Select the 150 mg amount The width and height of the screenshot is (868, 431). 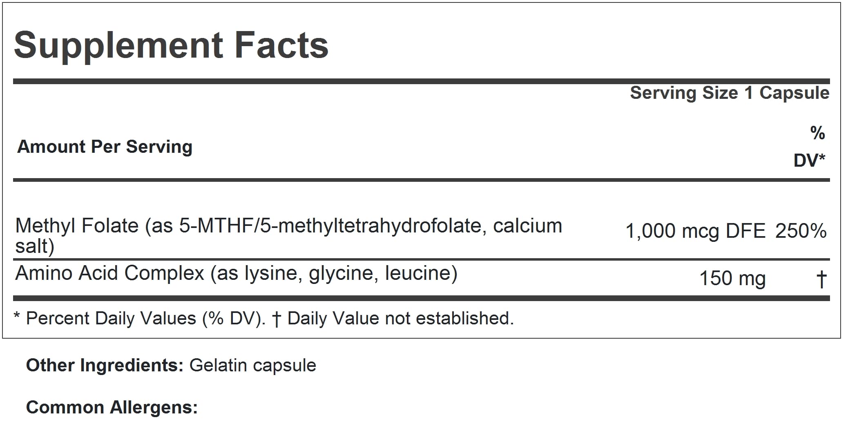click(x=732, y=279)
